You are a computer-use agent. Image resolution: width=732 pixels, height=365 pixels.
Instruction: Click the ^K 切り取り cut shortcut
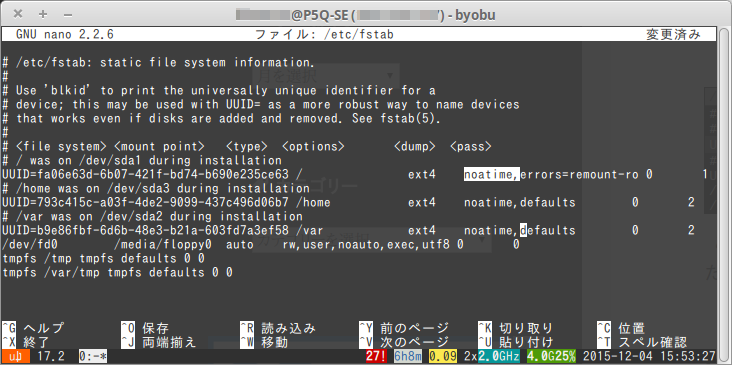click(x=516, y=328)
